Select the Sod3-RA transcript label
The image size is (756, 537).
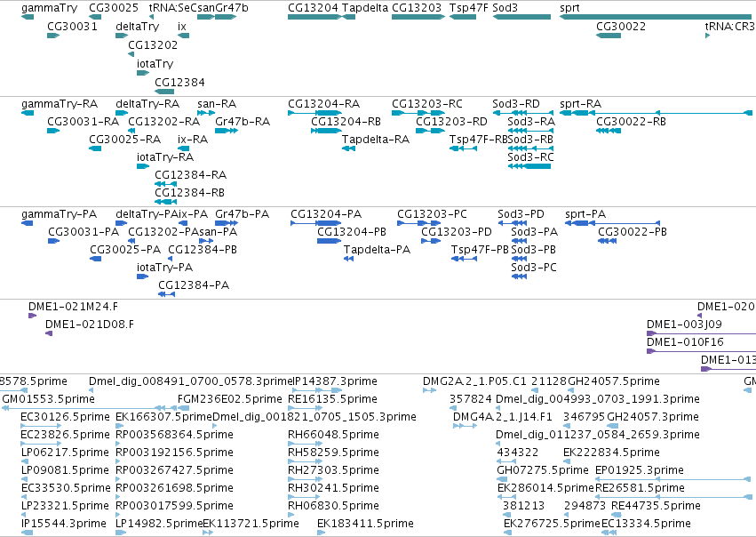pyautogui.click(x=531, y=122)
